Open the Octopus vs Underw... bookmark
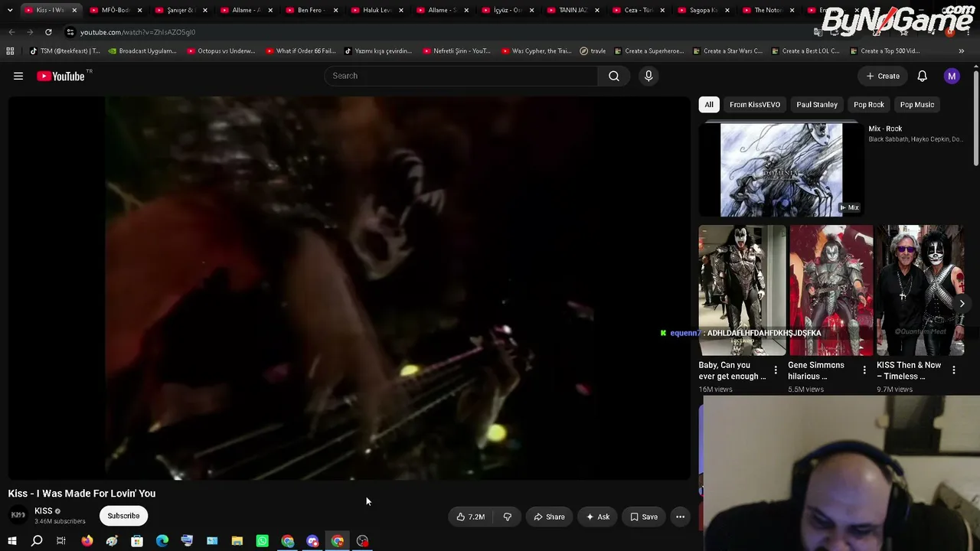 tap(220, 51)
